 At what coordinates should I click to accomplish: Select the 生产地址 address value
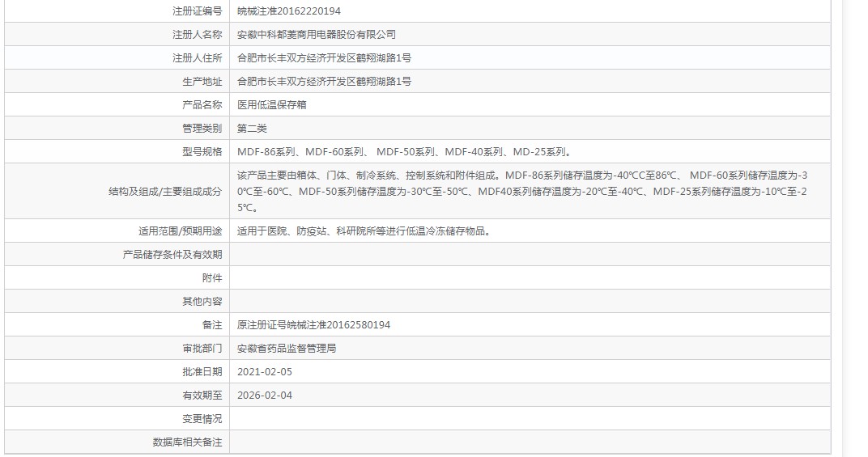tap(324, 82)
